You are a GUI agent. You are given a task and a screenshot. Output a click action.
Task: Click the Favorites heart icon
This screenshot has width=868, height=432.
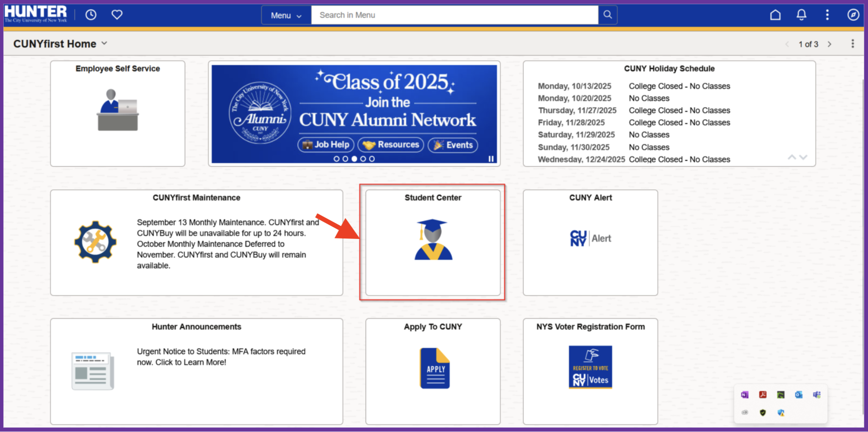[117, 15]
